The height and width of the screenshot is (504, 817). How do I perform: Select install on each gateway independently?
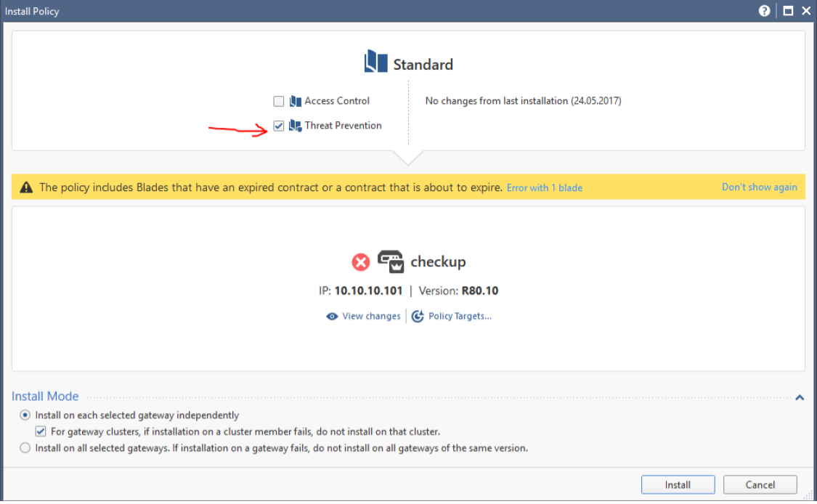click(x=25, y=415)
